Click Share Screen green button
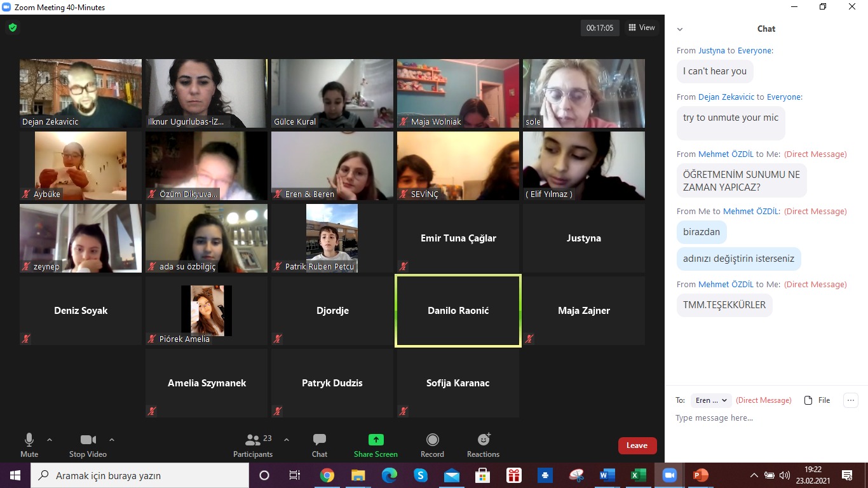Viewport: 868px width, 488px height. click(376, 445)
